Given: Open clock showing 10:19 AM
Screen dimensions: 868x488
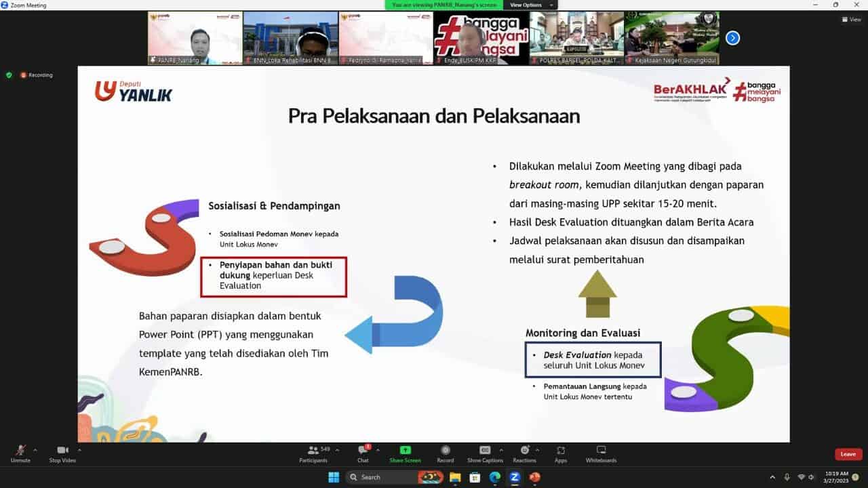Looking at the screenshot, I should tap(836, 477).
